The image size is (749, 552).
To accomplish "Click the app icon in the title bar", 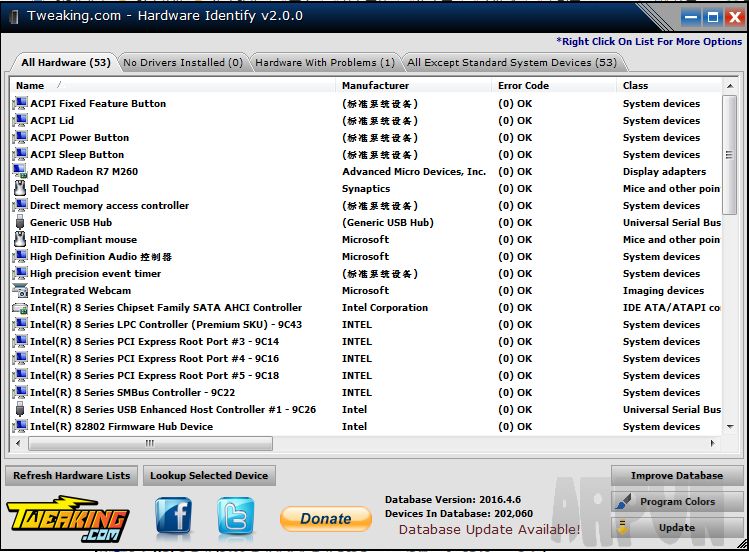I will pyautogui.click(x=15, y=16).
